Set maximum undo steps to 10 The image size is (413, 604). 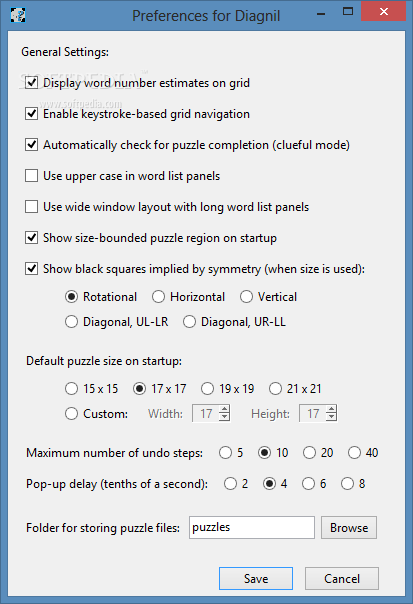click(264, 453)
